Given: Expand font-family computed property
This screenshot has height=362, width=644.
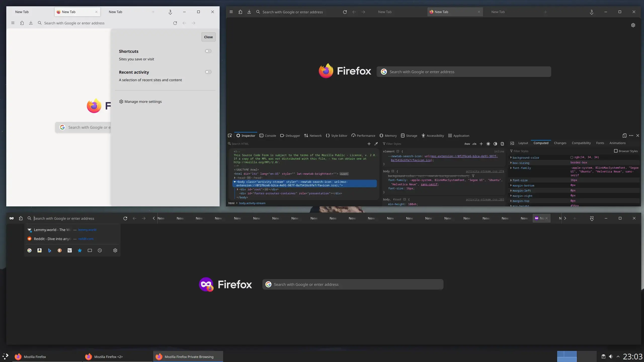Looking at the screenshot, I should click(x=511, y=168).
